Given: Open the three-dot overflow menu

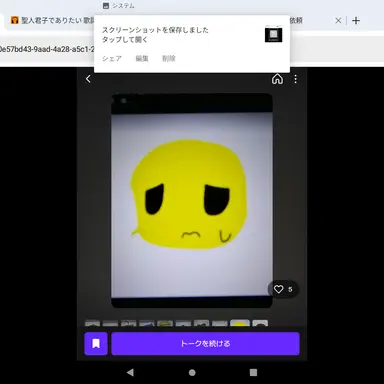Looking at the screenshot, I should [295, 79].
